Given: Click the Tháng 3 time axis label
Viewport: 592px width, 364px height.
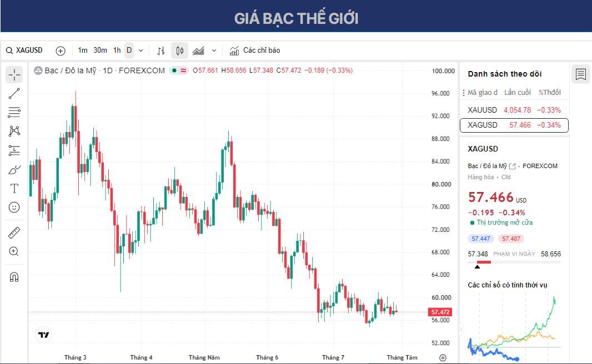Looking at the screenshot, I should pyautogui.click(x=75, y=357).
